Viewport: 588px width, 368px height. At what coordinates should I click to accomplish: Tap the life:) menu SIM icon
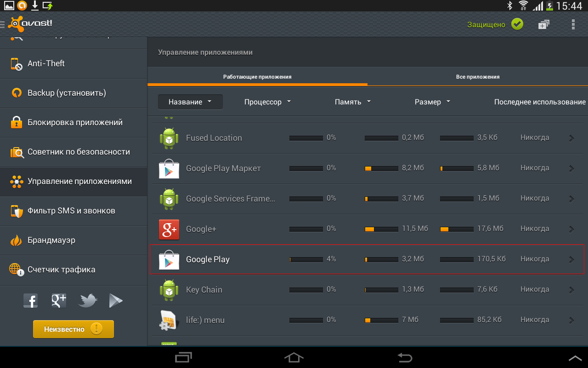point(169,320)
